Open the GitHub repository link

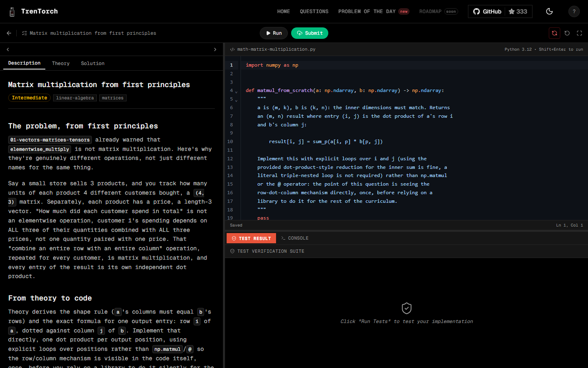487,11
